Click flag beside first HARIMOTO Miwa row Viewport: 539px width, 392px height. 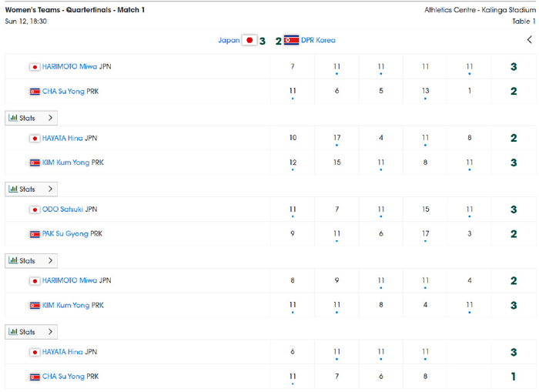35,67
